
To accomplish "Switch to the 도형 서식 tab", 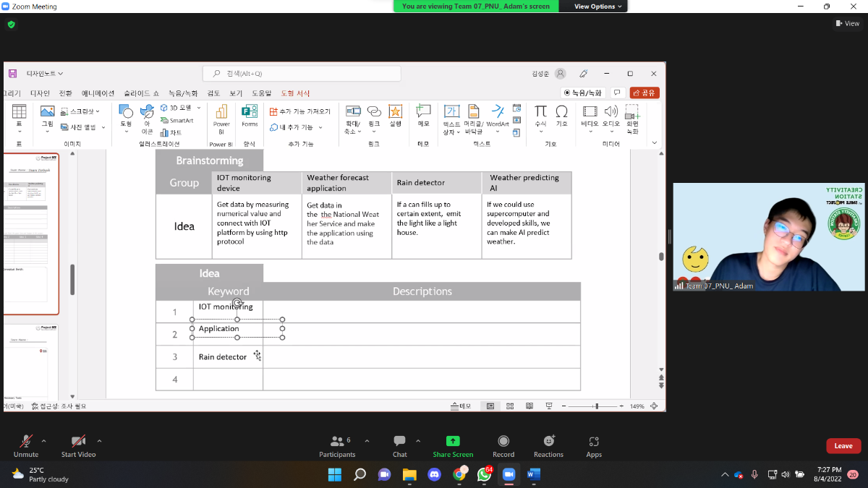I will pyautogui.click(x=295, y=93).
